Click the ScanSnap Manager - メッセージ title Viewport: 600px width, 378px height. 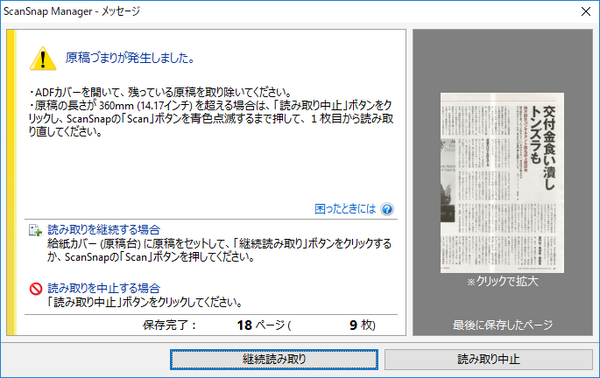pos(72,11)
